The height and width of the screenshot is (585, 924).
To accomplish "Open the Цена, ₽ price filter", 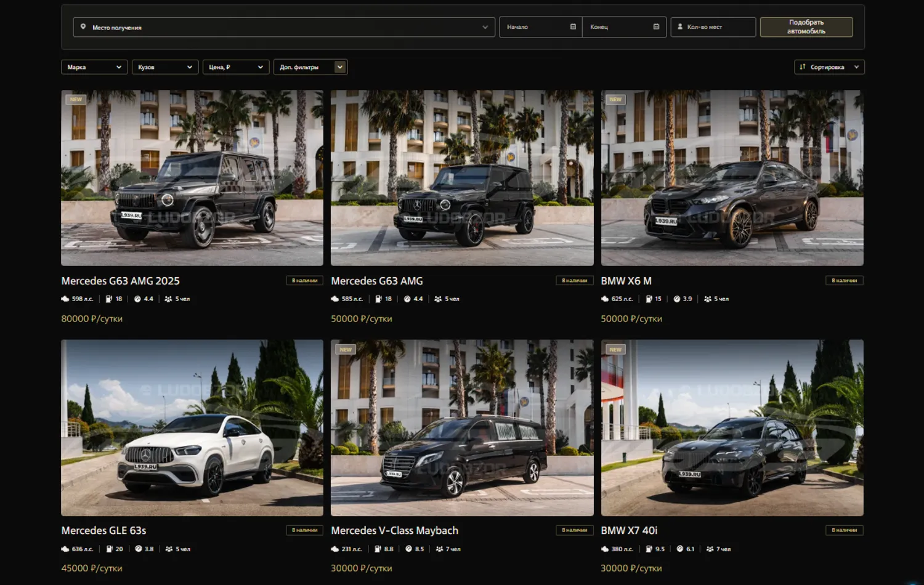I will (x=236, y=67).
